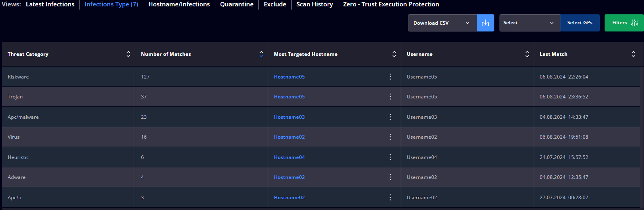Viewport: 644px width, 210px height.
Task: Select the Apc/tr threat category cell
Action: coord(68,197)
